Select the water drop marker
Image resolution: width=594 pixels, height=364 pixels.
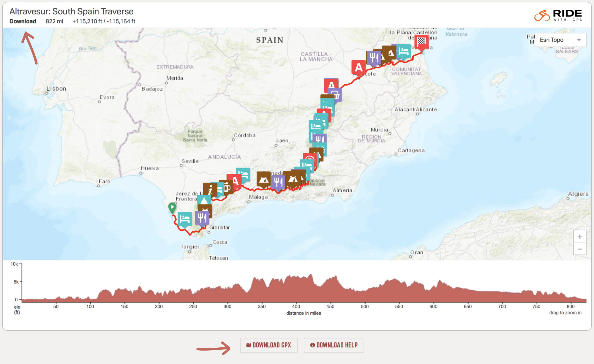click(204, 200)
